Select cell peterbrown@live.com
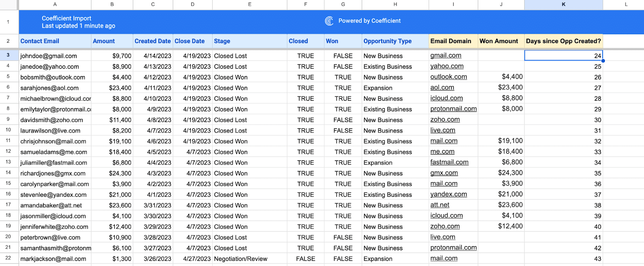644x266 pixels. click(x=55, y=237)
